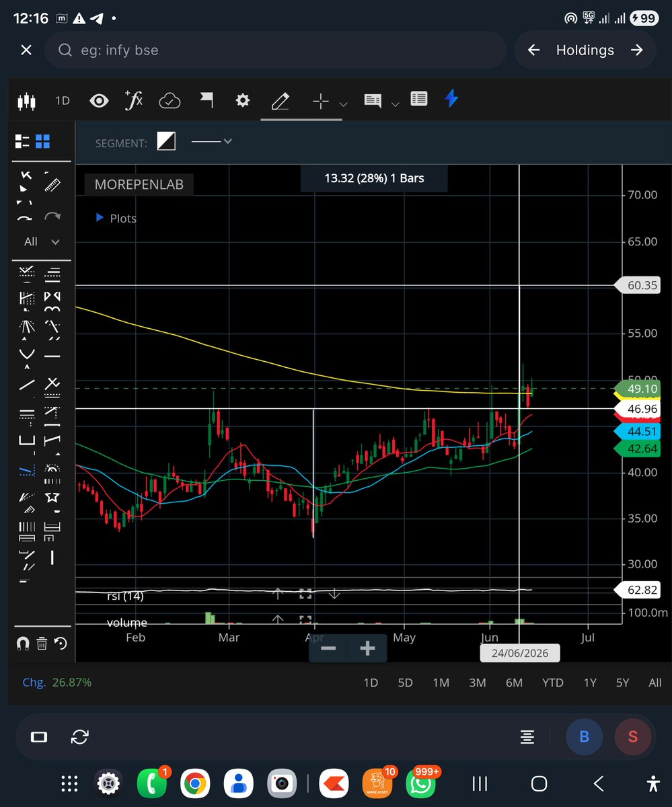Zoom in chart with plus button

[367, 648]
